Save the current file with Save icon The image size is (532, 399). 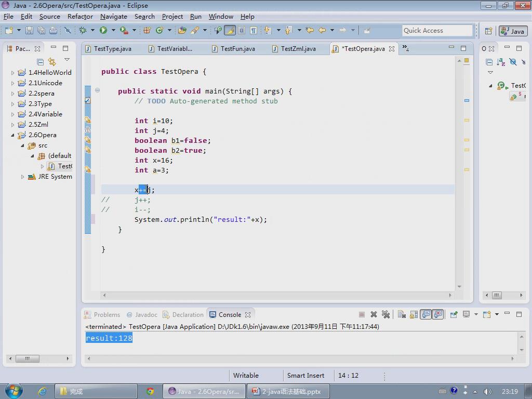click(29, 31)
